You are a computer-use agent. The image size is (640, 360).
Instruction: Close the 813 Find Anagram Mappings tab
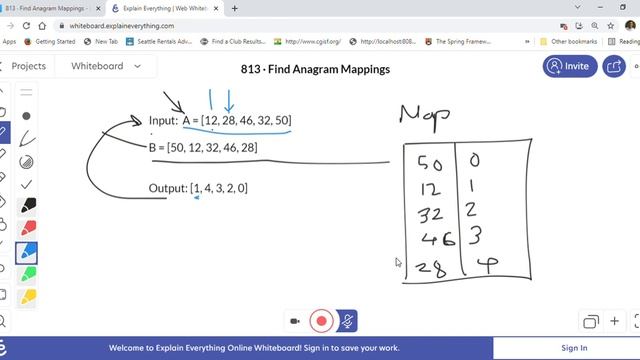[98, 8]
